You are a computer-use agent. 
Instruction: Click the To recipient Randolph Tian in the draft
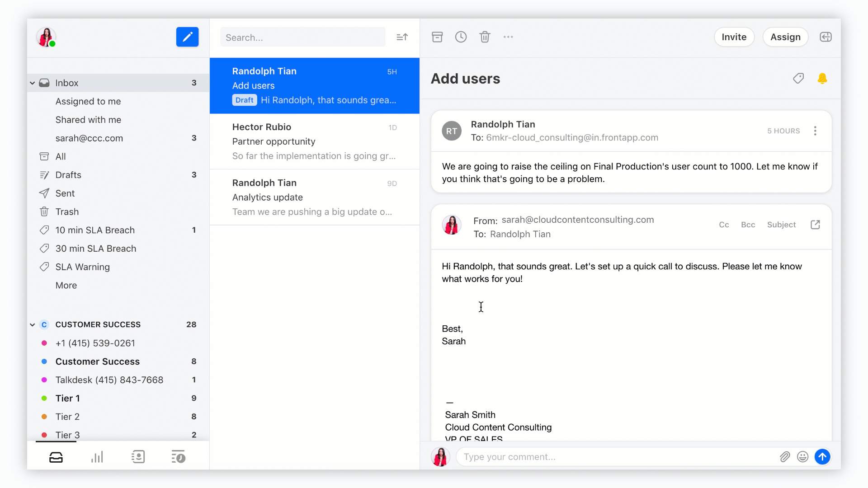click(520, 234)
